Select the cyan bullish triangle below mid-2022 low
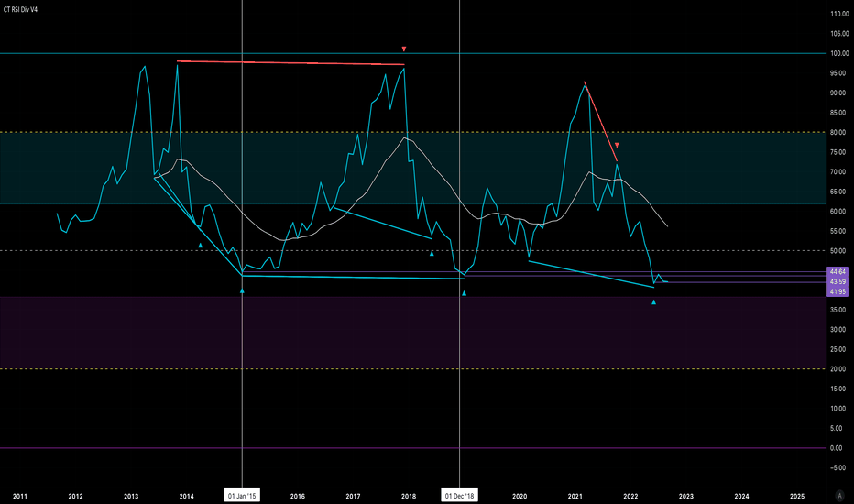 [x=653, y=301]
